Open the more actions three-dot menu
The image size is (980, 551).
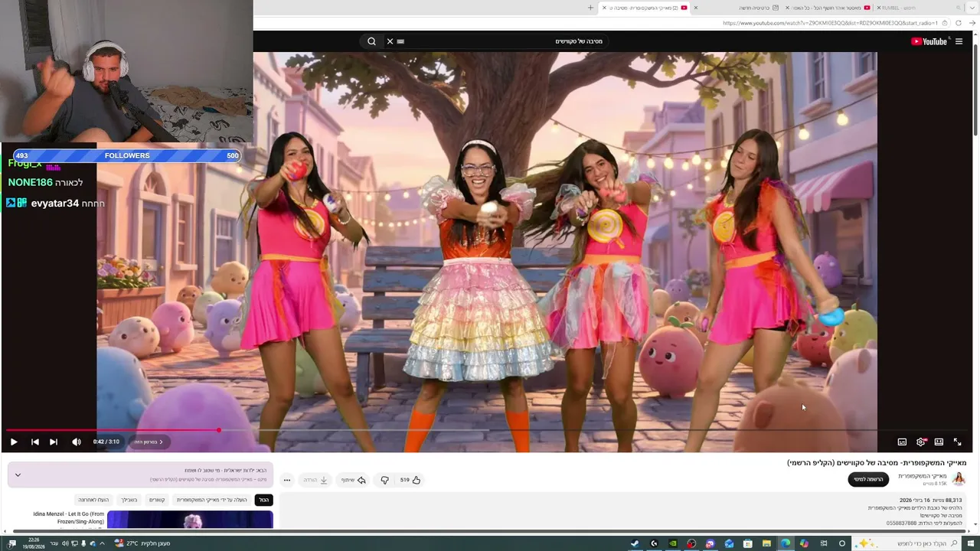286,480
